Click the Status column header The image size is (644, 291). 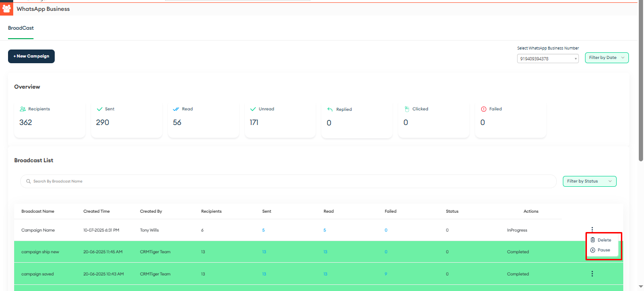[x=452, y=211]
